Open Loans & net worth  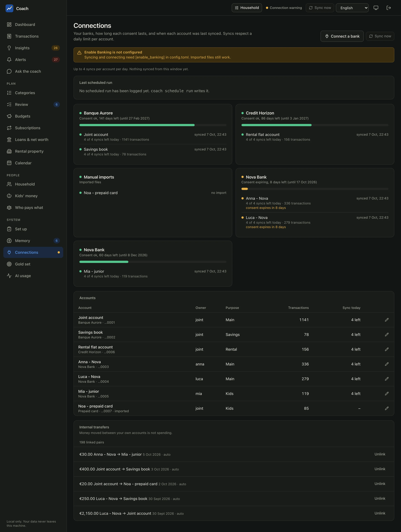point(33,140)
